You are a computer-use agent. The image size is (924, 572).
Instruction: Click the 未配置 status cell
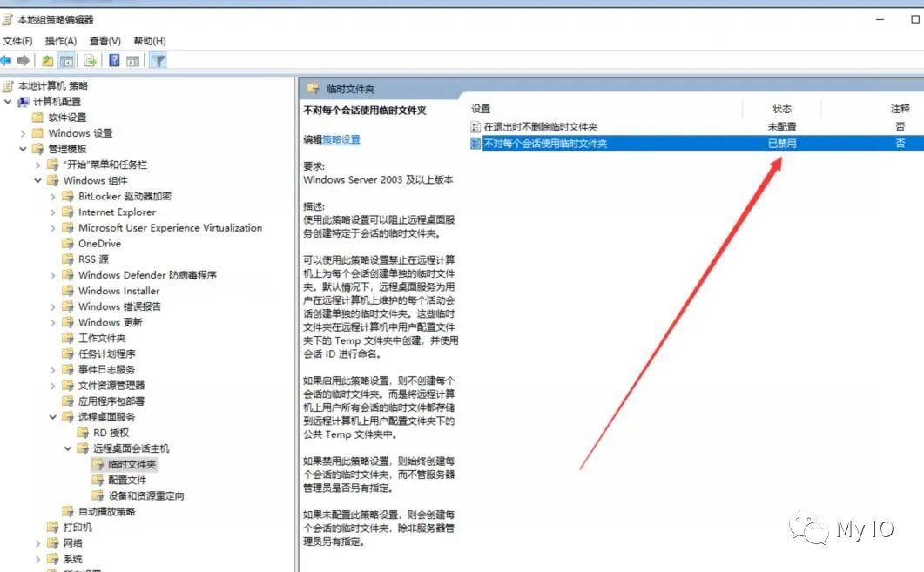(782, 126)
